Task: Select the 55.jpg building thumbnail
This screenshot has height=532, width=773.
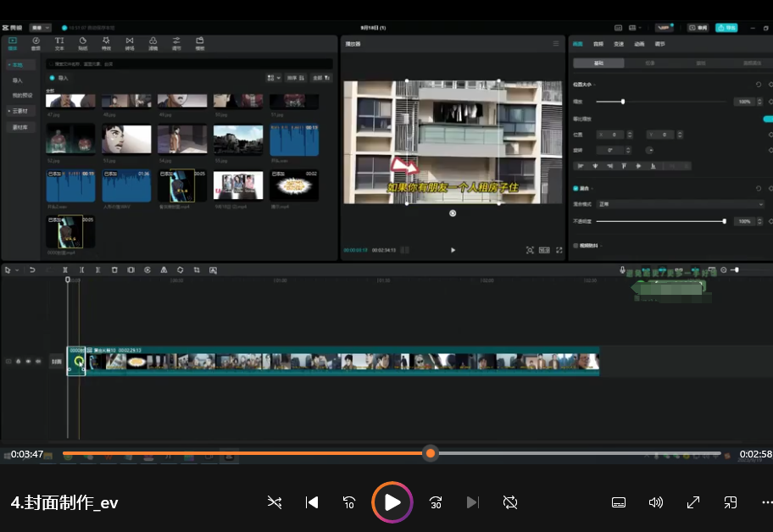Action: pyautogui.click(x=238, y=140)
